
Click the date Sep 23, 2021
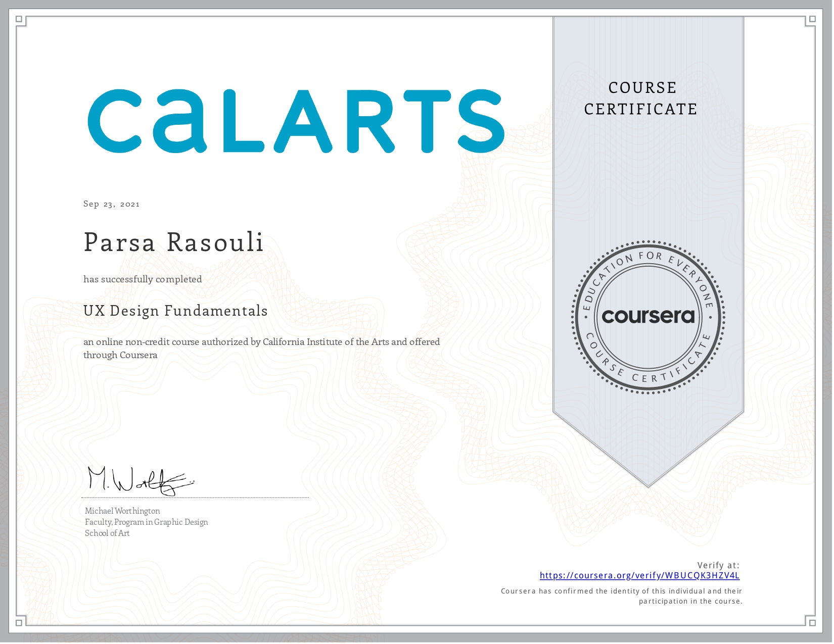pos(111,204)
